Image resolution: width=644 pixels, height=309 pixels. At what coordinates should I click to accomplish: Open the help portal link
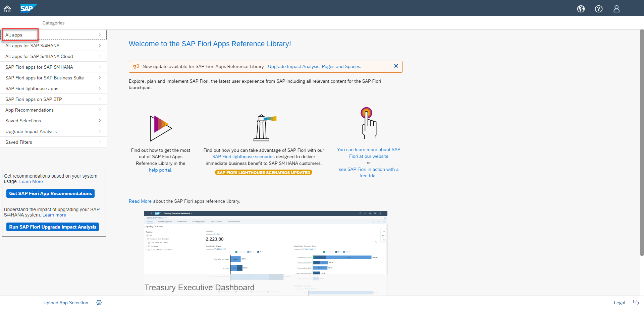160,170
